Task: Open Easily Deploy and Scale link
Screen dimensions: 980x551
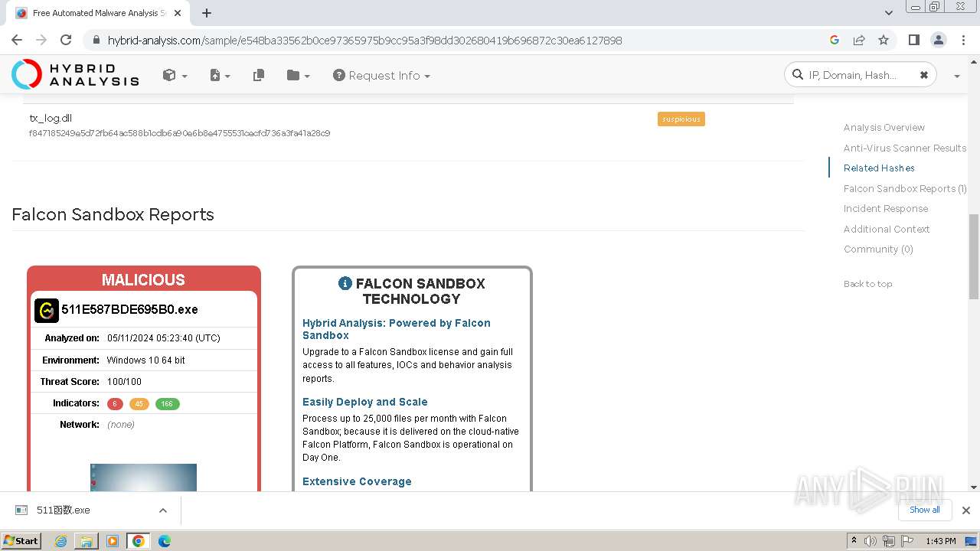Action: click(364, 402)
